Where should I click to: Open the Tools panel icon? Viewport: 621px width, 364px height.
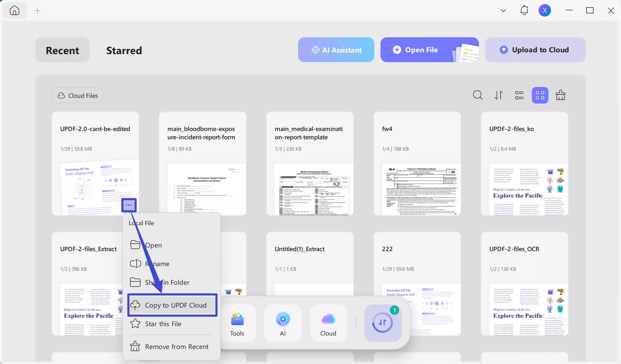click(237, 323)
